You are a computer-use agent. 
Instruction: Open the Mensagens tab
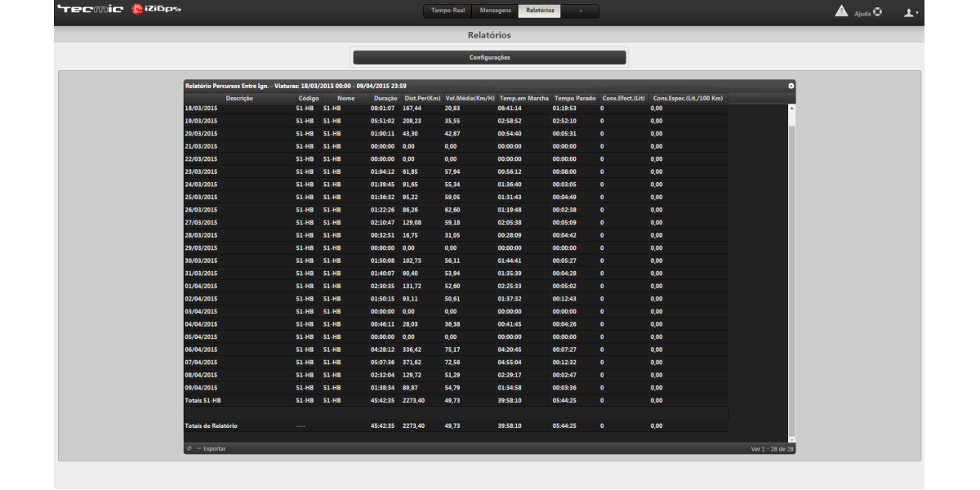495,11
